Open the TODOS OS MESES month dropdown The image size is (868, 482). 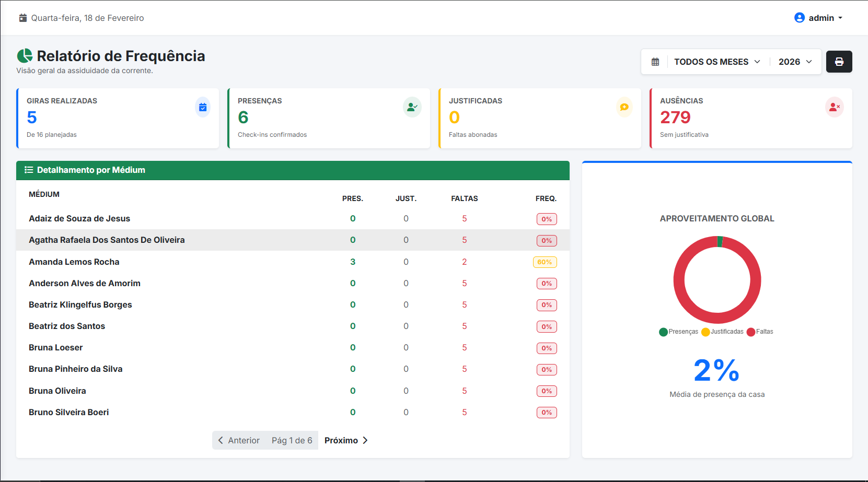point(716,62)
